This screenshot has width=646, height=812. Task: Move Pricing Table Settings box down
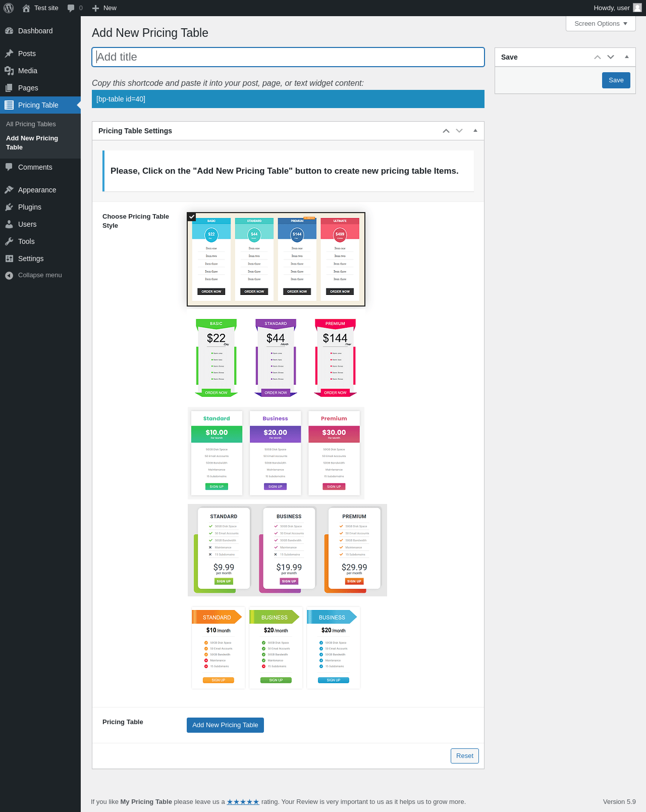459,131
